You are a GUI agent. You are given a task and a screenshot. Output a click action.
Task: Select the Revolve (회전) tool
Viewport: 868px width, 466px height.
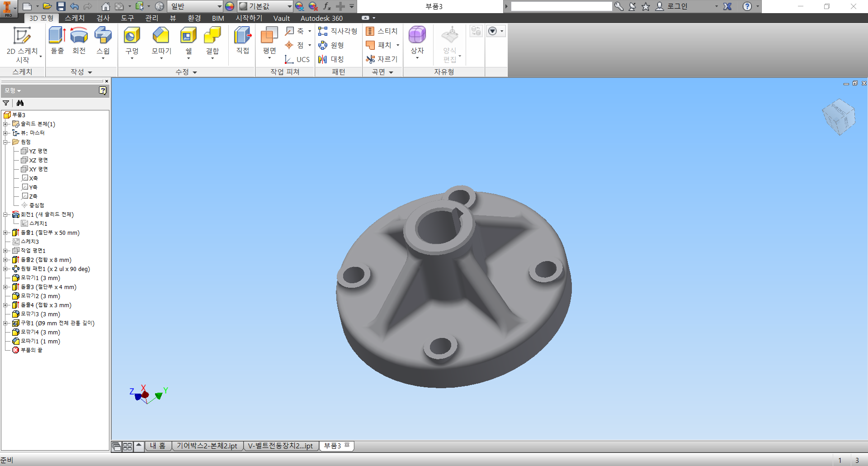click(79, 41)
